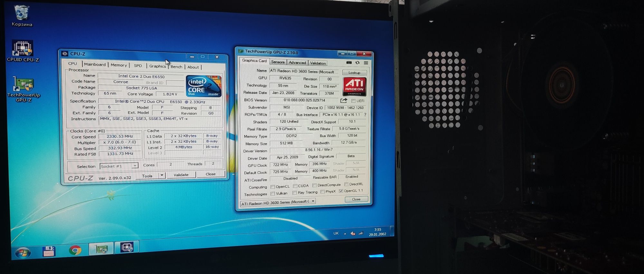
Task: Toggle the Ray Tracing checkbox
Action: 295,193
